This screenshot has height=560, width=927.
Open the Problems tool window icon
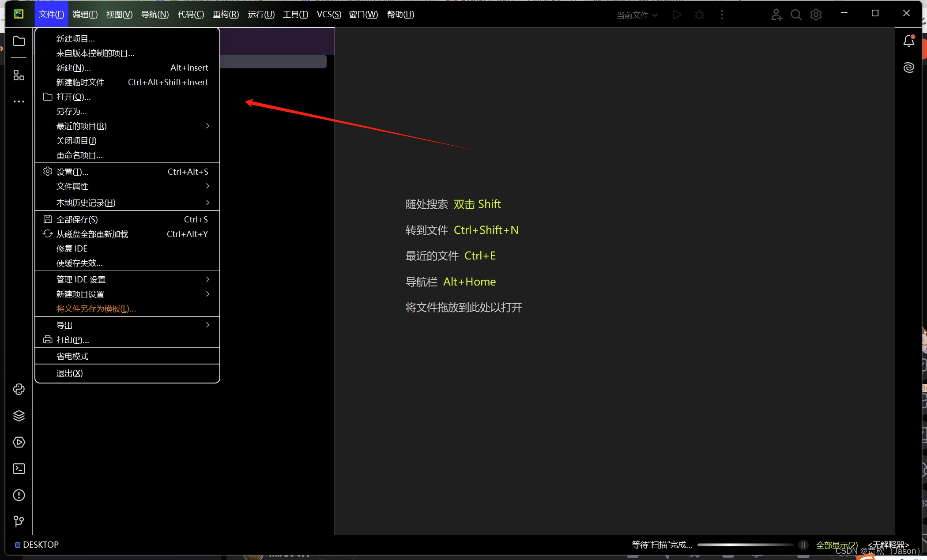coord(19,495)
